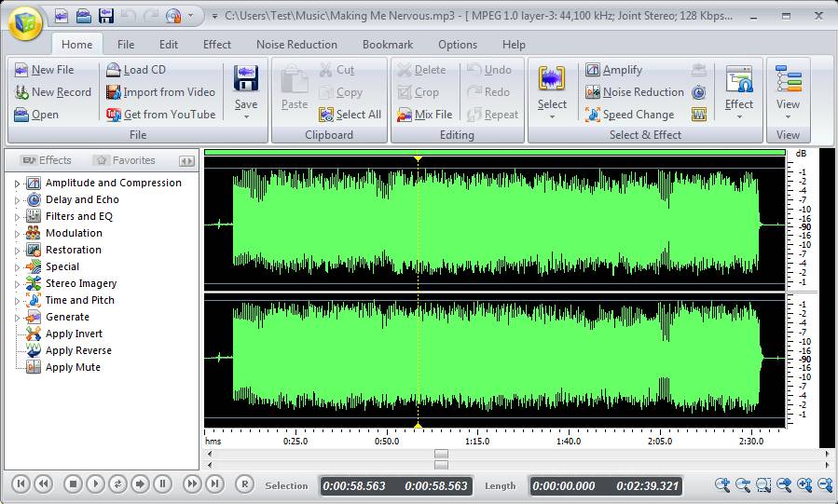Open the Bookmark ribbon tab
Image resolution: width=838 pixels, height=504 pixels.
[388, 45]
